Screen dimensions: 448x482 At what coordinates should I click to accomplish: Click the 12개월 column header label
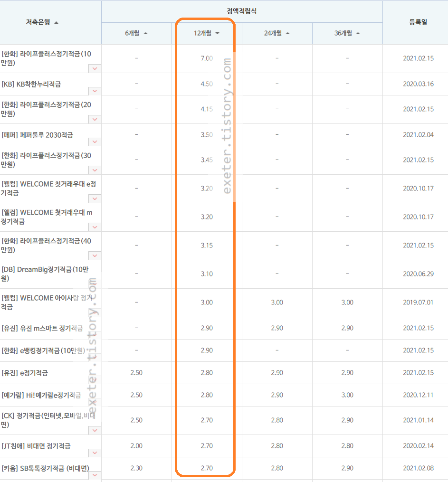pos(203,33)
